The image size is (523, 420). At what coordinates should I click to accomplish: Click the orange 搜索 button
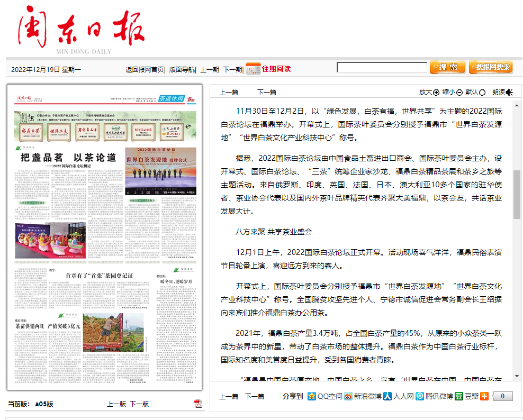pos(448,67)
